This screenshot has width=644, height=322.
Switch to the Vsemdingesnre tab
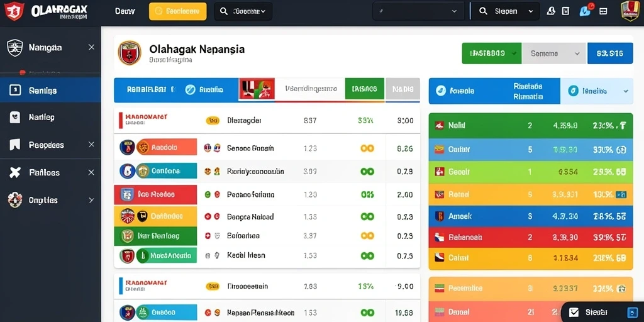coord(311,88)
